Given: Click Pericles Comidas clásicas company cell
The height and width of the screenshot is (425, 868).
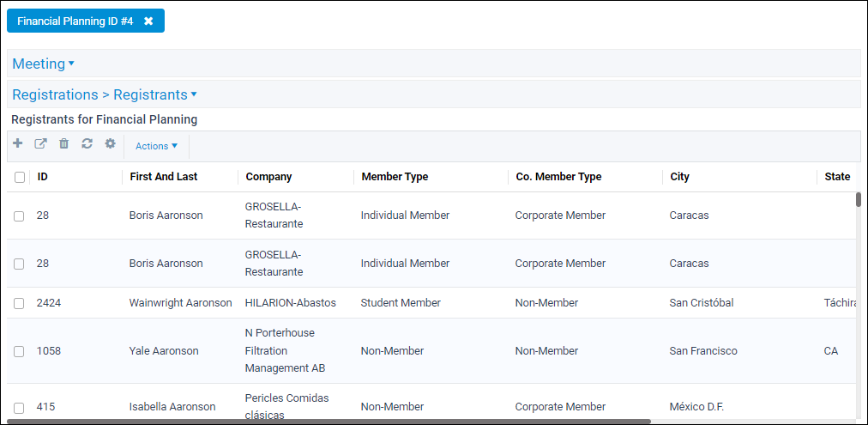Looking at the screenshot, I should pos(286,407).
